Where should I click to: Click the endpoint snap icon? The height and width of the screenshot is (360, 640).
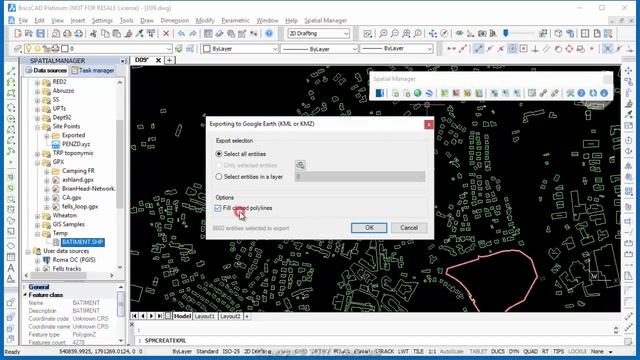[478, 49]
